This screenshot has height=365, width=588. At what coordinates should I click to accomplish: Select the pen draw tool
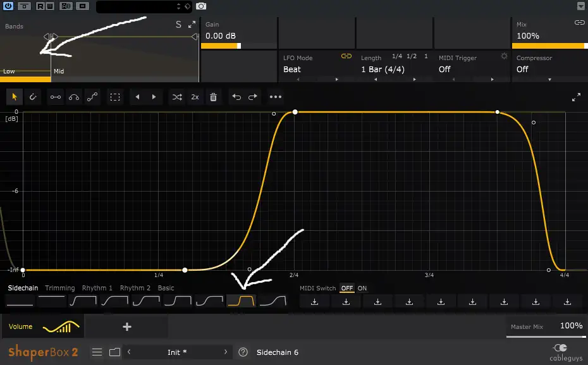(x=33, y=97)
